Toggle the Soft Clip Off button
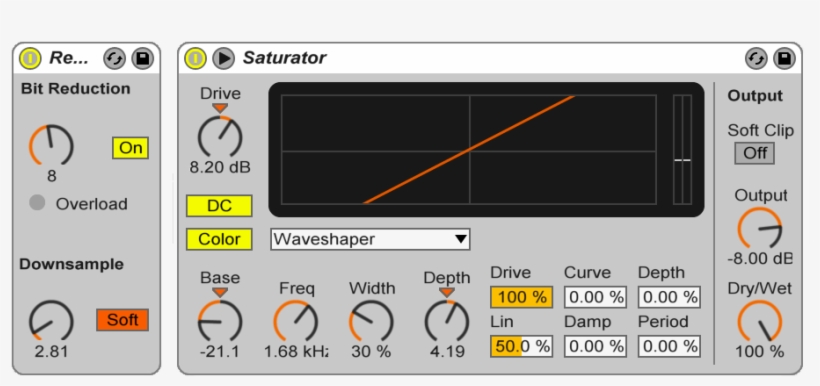Viewport: 820px width, 386px height. [755, 153]
